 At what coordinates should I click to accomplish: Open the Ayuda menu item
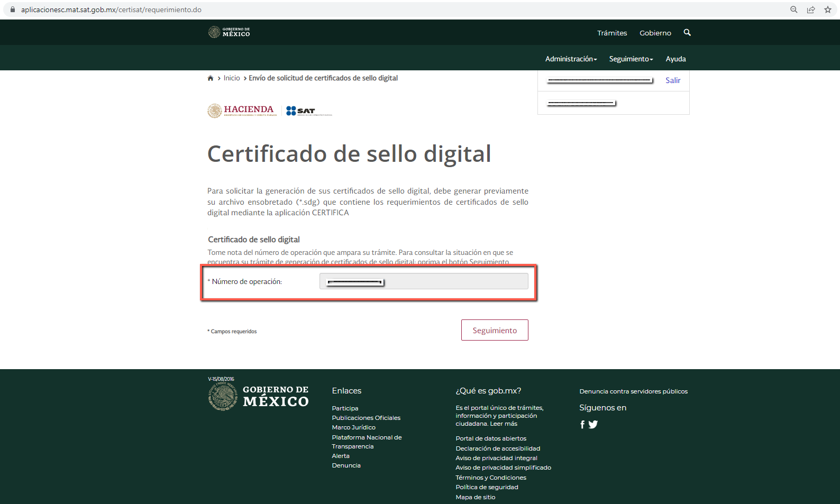(675, 59)
